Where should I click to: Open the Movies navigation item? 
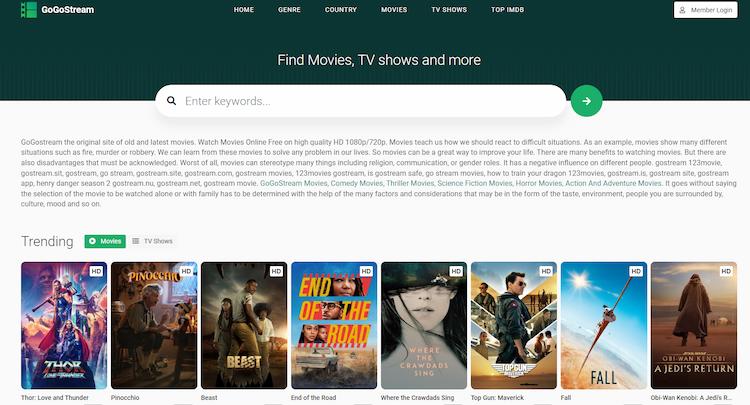click(x=394, y=10)
